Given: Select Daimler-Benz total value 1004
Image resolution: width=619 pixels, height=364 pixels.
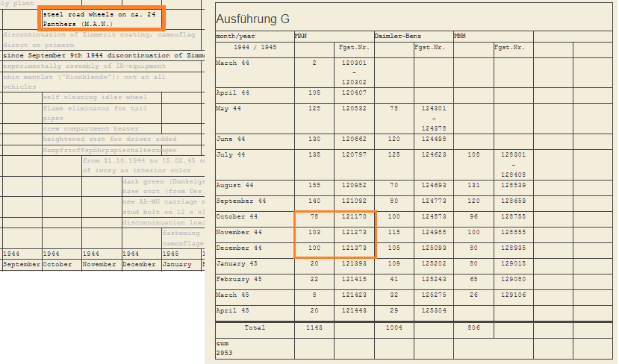Looking at the screenshot, I should (x=394, y=327).
